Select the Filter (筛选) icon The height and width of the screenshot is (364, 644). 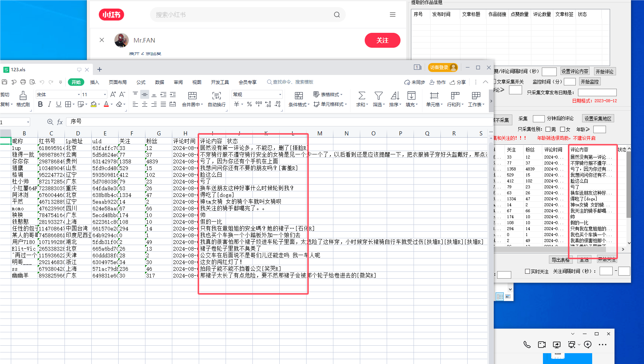click(378, 100)
